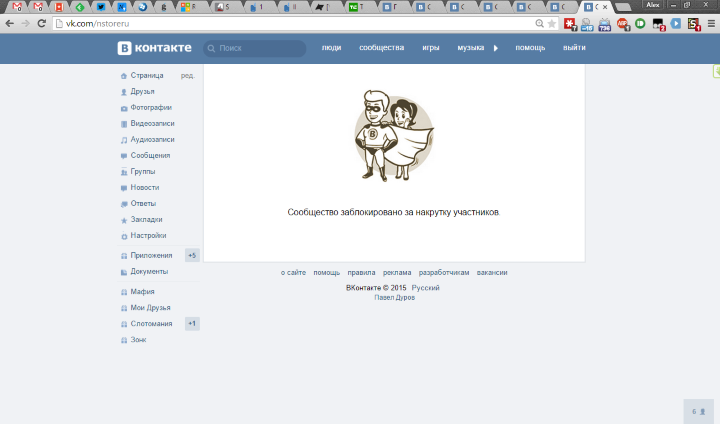The image size is (720, 424).
Task: Switch to the Twitter tab
Action: [x=101, y=7]
